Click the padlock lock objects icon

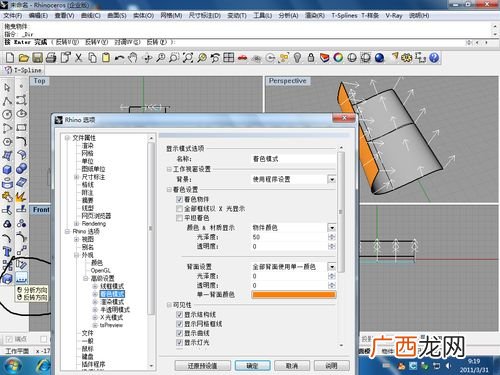(311, 58)
